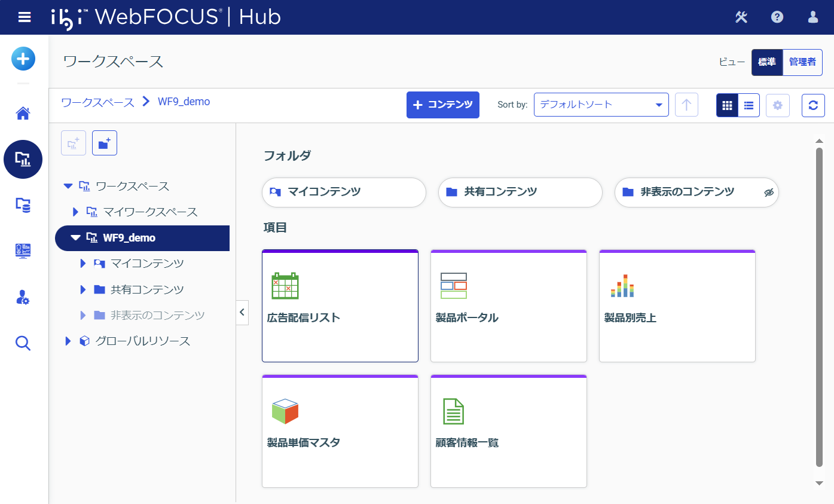The width and height of the screenshot is (834, 504).
Task: Go to ワークスペース breadcrumb link
Action: 97,102
